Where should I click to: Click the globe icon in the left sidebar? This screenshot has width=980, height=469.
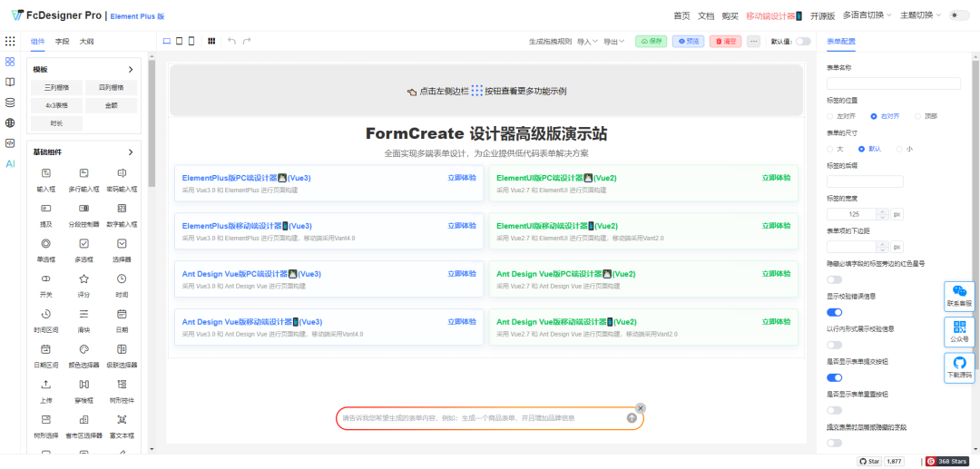click(10, 122)
